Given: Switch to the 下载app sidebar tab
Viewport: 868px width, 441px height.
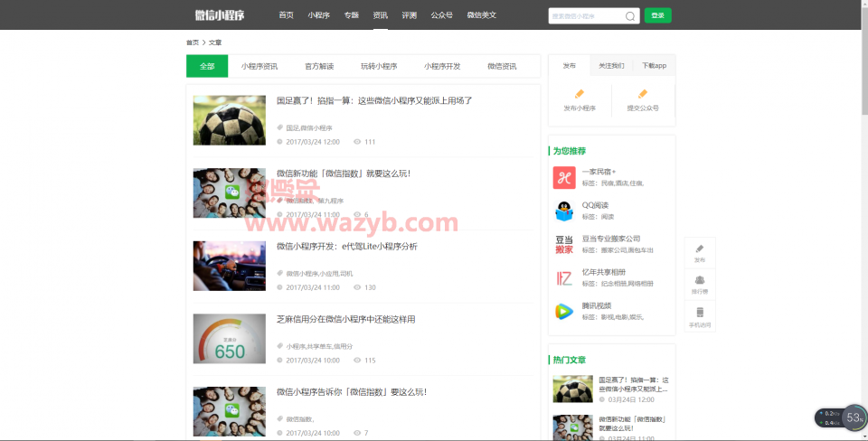Looking at the screenshot, I should click(x=655, y=65).
